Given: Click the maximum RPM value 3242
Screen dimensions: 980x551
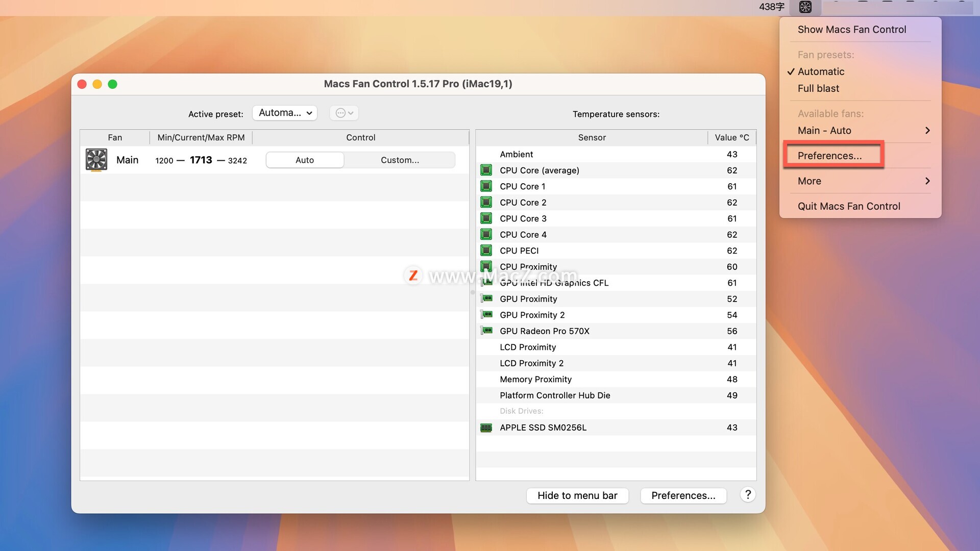Looking at the screenshot, I should pyautogui.click(x=237, y=161).
